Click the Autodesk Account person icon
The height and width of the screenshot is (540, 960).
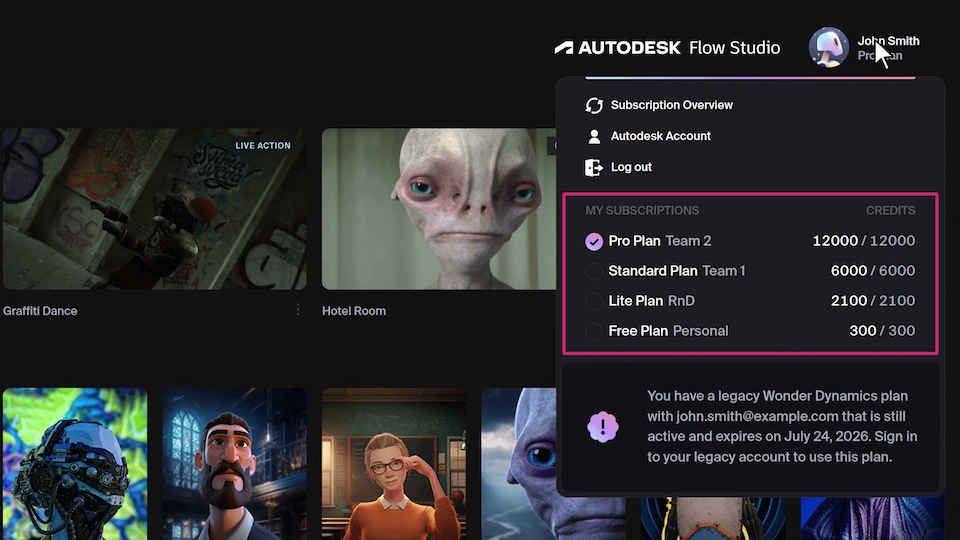[594, 137]
